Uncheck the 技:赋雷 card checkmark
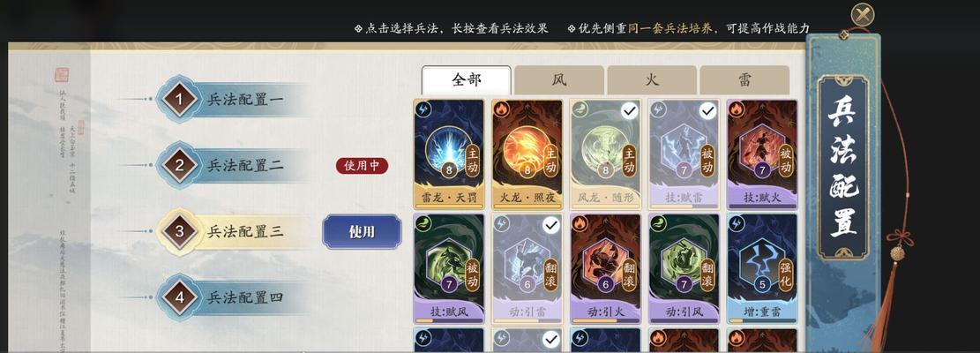Image resolution: width=980 pixels, height=353 pixels. pyautogui.click(x=707, y=111)
